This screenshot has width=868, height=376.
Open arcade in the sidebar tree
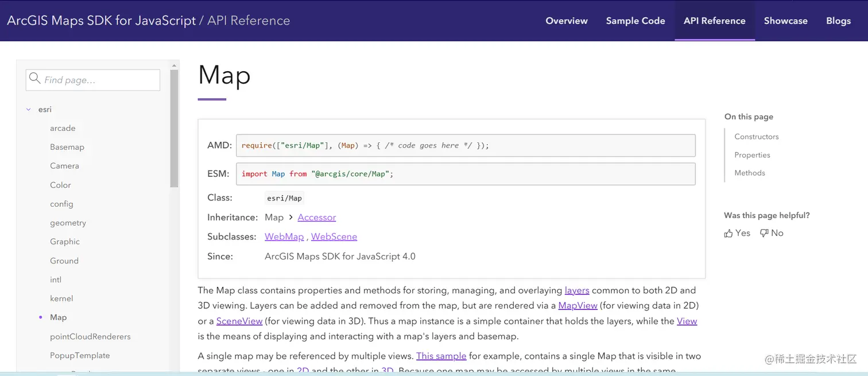point(63,128)
